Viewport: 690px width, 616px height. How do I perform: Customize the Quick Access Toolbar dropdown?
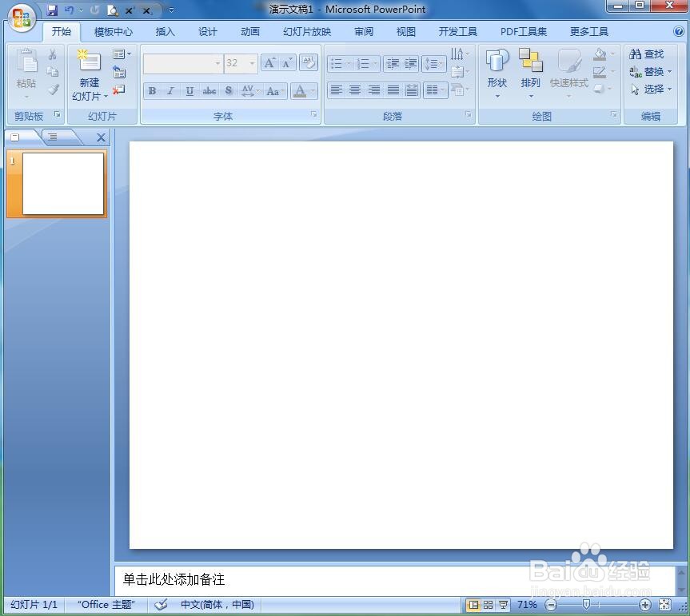point(171,10)
